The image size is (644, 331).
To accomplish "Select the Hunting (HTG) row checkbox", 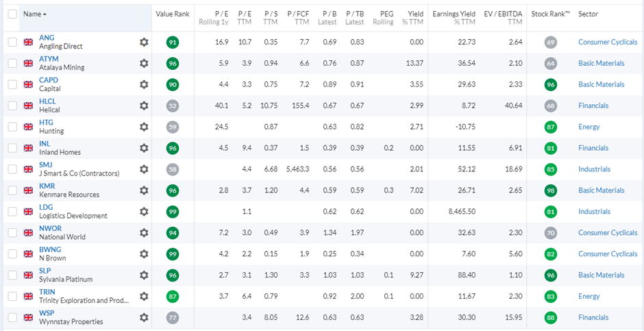I will coord(12,127).
